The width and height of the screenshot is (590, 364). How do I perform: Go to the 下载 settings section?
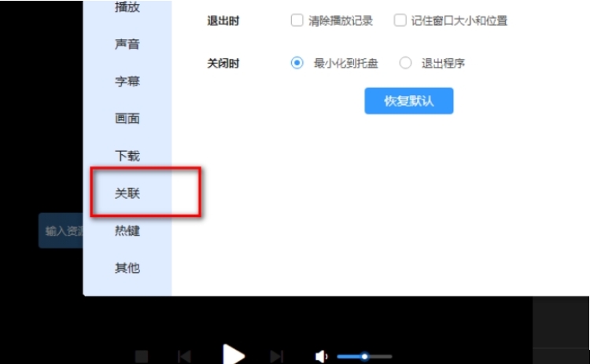coord(127,156)
